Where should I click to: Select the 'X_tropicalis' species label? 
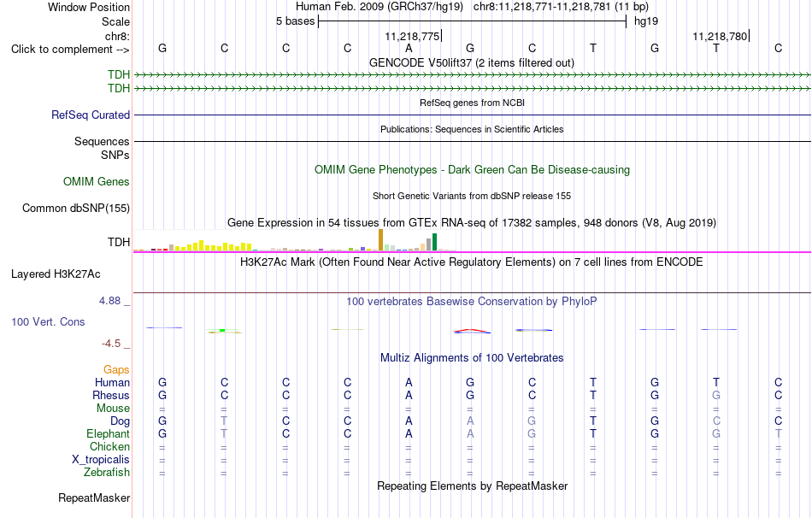click(101, 460)
